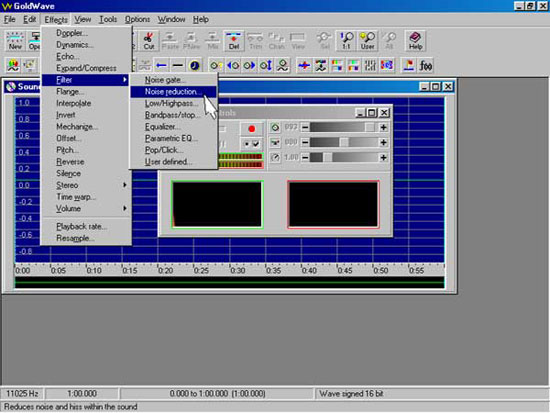550x413 pixels.
Task: Click the Chan channel toolbar icon
Action: pyautogui.click(x=276, y=41)
